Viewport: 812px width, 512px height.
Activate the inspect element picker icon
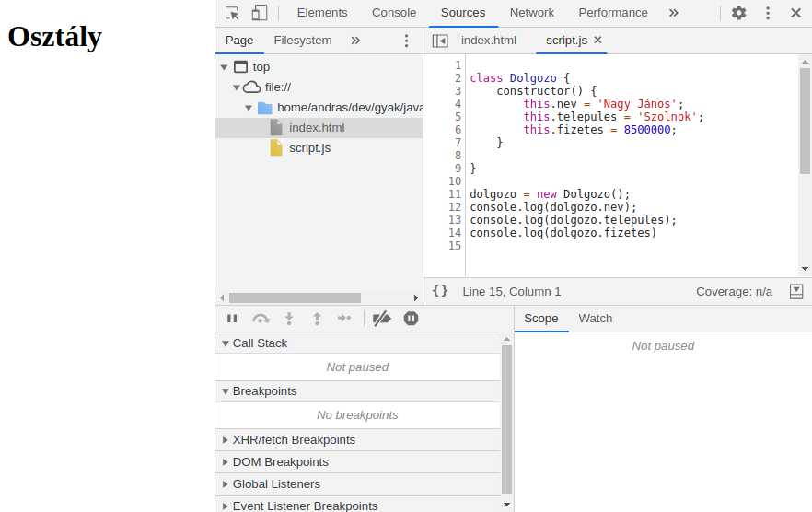point(232,13)
